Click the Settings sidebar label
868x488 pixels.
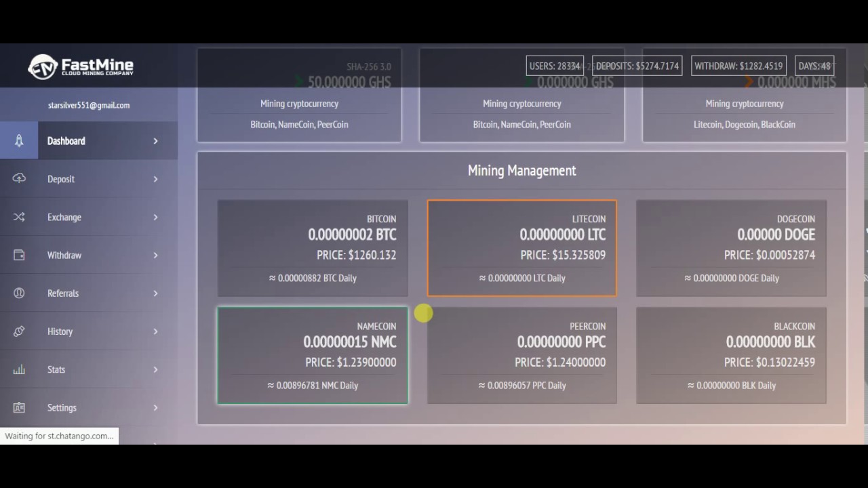(62, 407)
